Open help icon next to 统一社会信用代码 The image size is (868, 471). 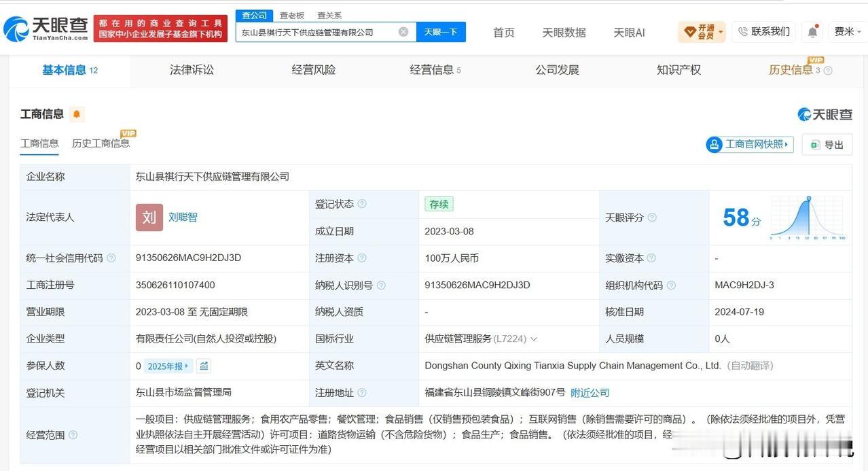[x=111, y=258]
